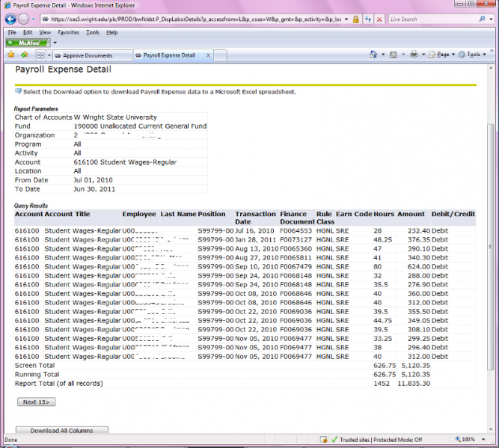Click the zoom level magnifier icon
499x448 pixels.
[x=458, y=439]
